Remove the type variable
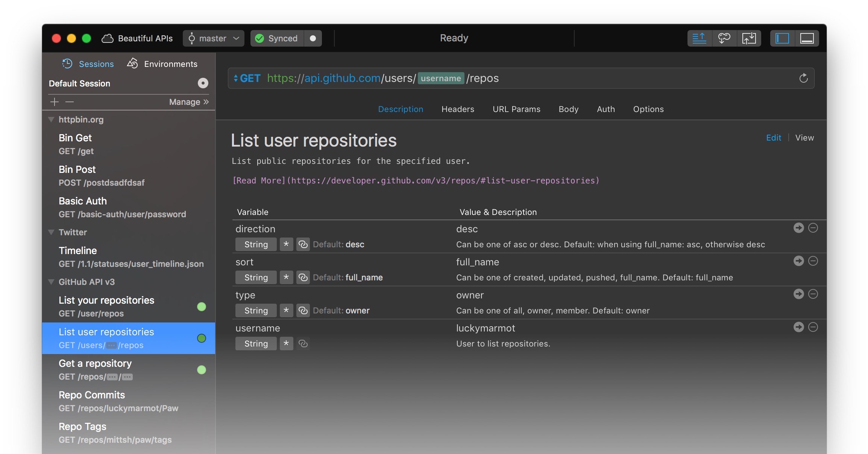Screen dimensions: 868x454 (813, 294)
